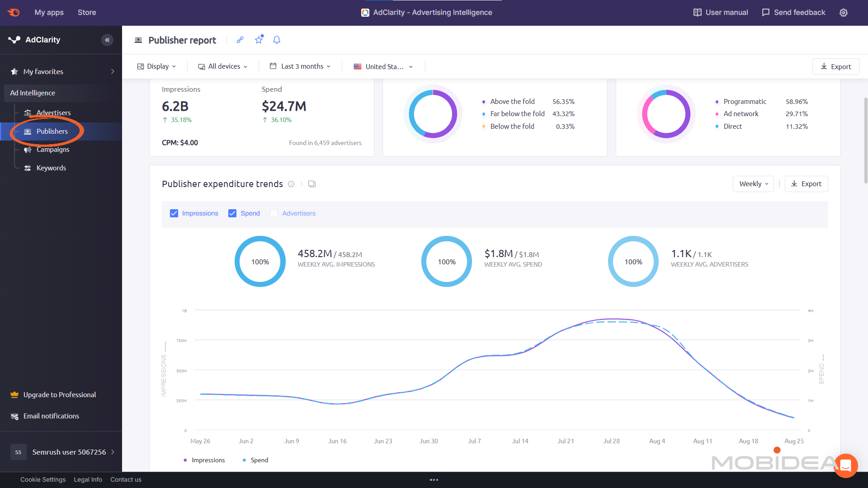Enable the Advertisers checkbox in expenditure trends
The height and width of the screenshot is (488, 868).
point(274,213)
